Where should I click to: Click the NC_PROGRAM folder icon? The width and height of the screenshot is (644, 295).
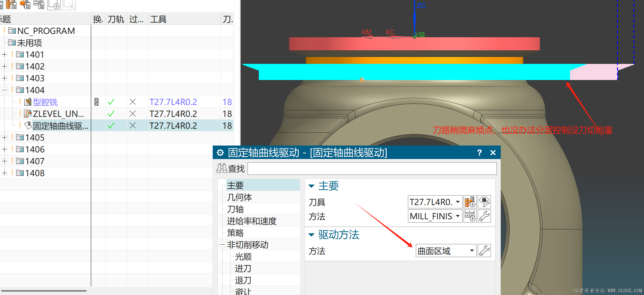coord(12,31)
